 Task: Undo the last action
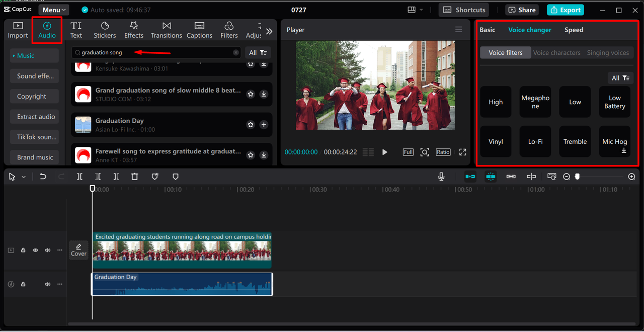coord(43,177)
